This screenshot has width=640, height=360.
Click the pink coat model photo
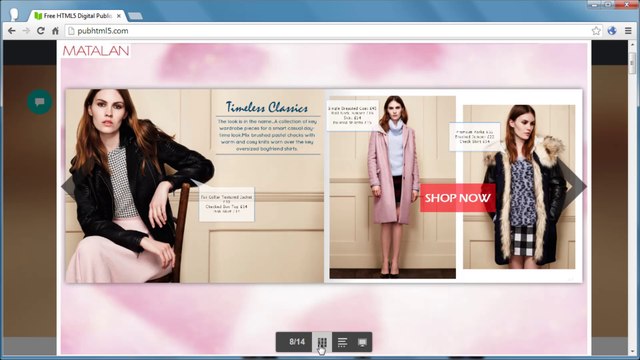393,187
